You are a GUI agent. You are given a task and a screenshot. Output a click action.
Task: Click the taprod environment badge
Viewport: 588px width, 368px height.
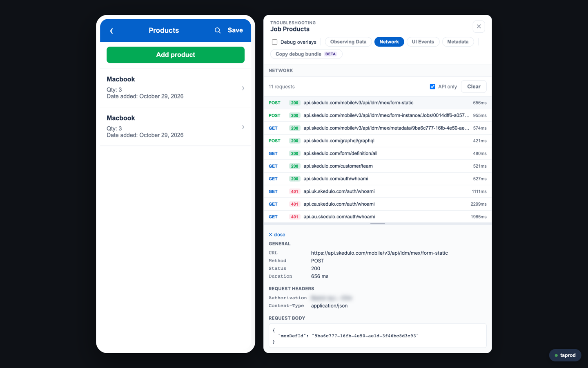tap(565, 355)
